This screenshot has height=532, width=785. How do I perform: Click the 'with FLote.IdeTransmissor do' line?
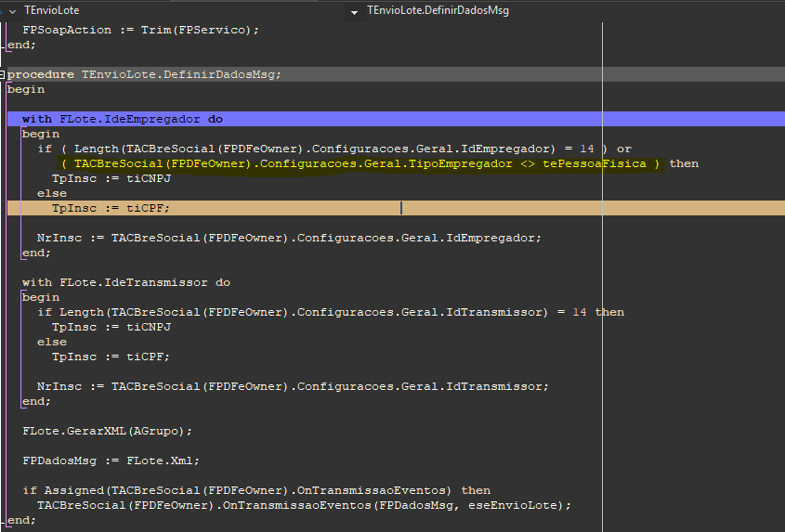pyautogui.click(x=126, y=282)
